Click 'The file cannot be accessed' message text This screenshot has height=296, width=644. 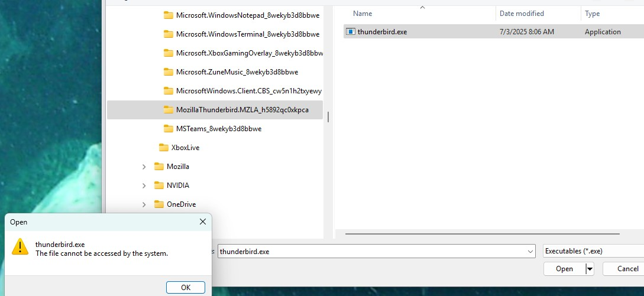click(102, 253)
